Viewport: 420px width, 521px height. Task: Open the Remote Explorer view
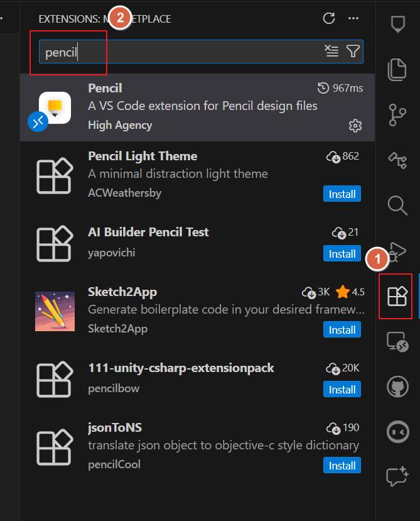pyautogui.click(x=397, y=341)
